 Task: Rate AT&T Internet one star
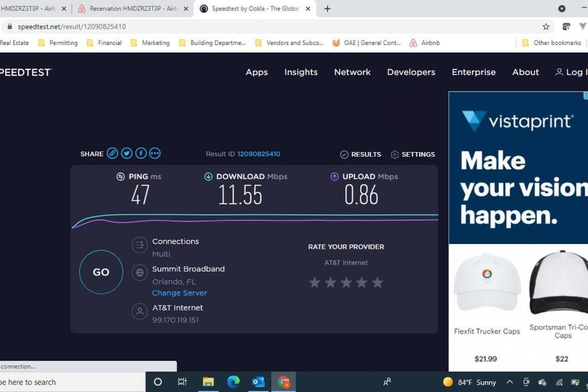[315, 282]
